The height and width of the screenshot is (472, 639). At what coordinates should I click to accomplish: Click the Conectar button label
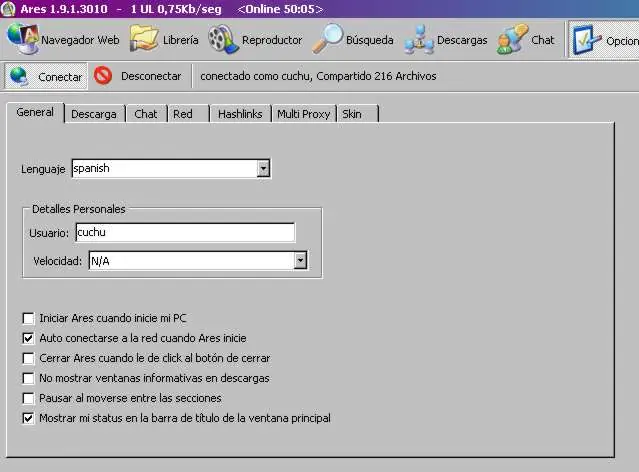click(x=60, y=77)
